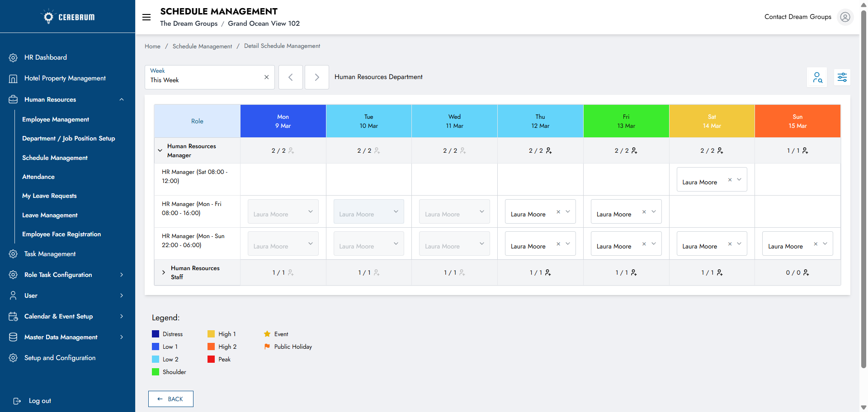868x412 pixels.
Task: Open the employee search icon
Action: pyautogui.click(x=817, y=77)
